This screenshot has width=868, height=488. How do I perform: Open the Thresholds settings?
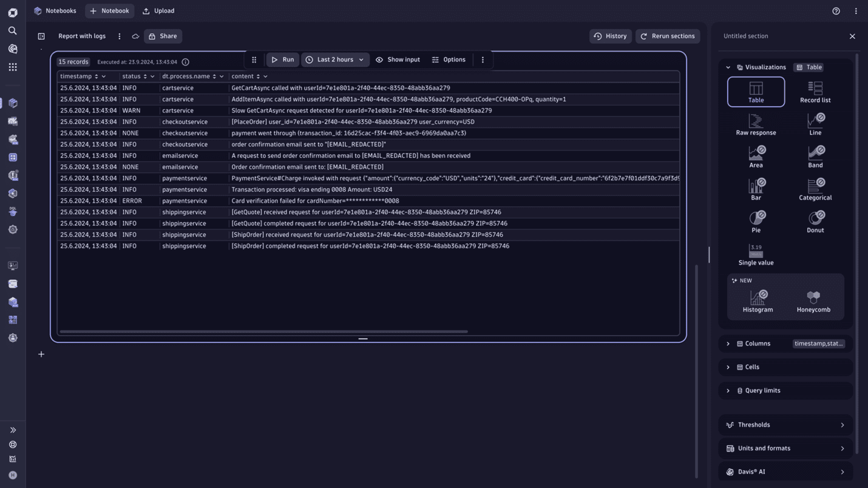point(785,425)
